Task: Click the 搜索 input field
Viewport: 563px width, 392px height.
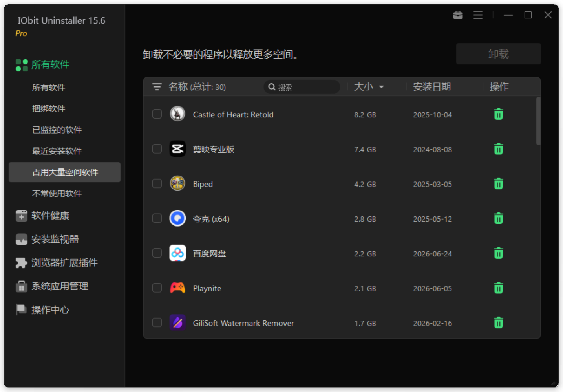Action: 302,87
